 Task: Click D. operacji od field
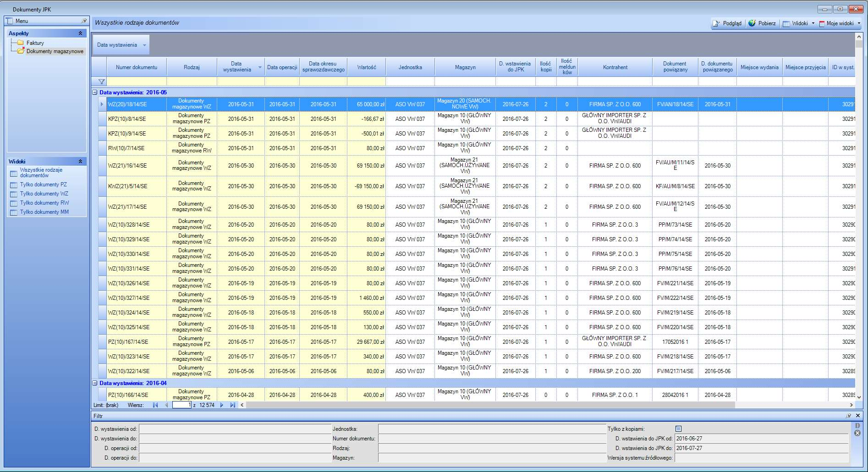pyautogui.click(x=235, y=448)
